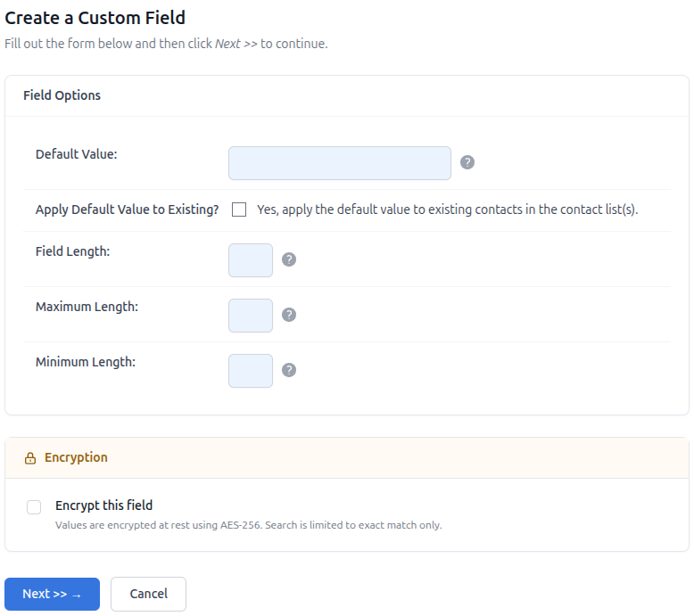Click the Encryption section heading

tap(76, 457)
